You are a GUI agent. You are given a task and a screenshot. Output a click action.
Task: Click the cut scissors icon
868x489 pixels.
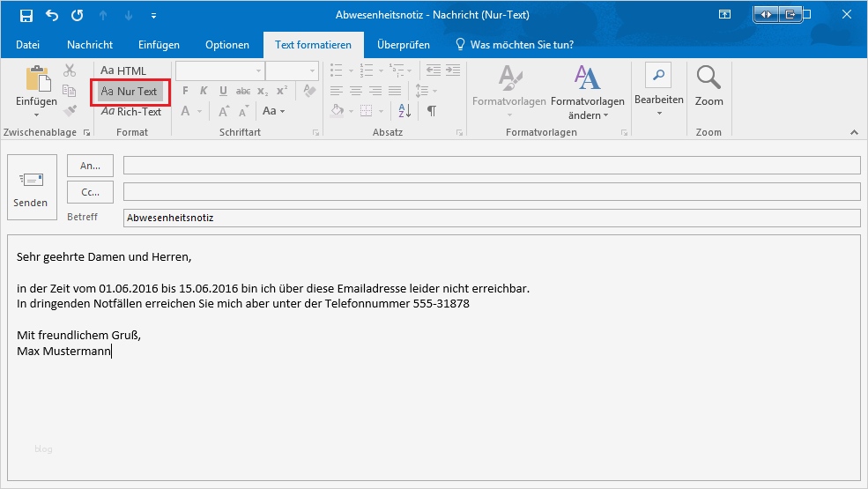point(70,70)
